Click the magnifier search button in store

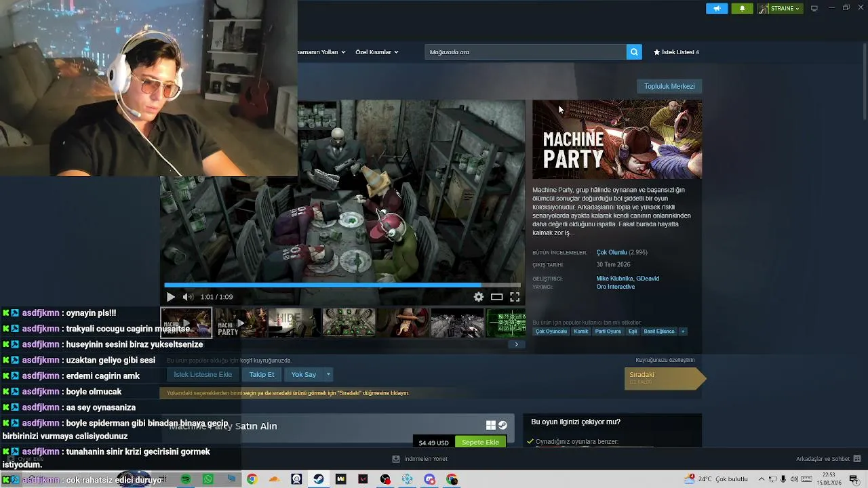point(634,52)
